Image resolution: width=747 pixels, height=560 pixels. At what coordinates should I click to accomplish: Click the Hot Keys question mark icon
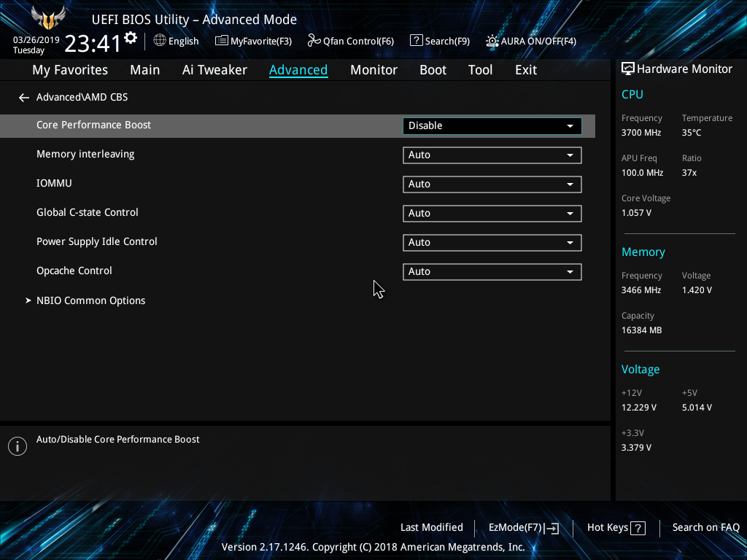[x=638, y=528]
